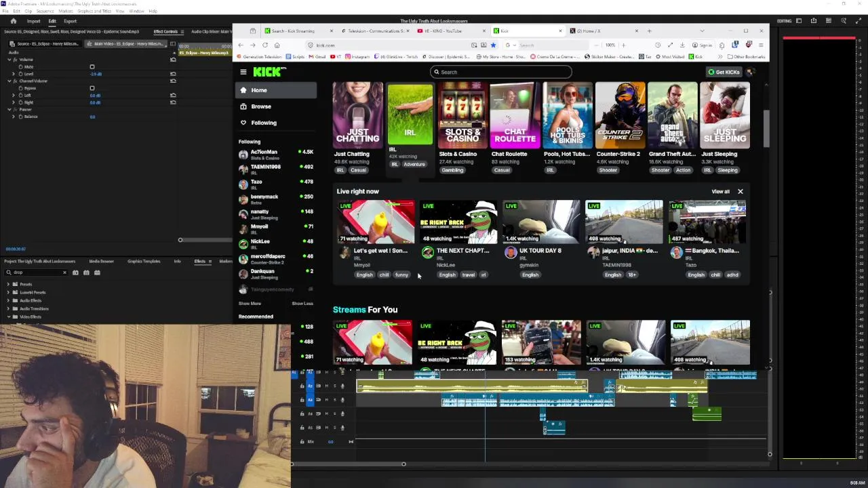Switch to the Import workspace tab
The width and height of the screenshot is (868, 488).
pyautogui.click(x=33, y=21)
